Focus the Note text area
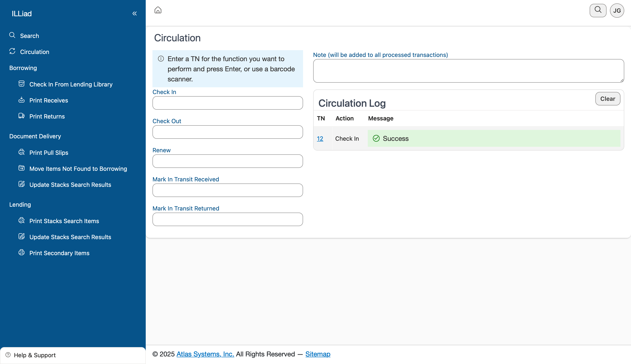 pyautogui.click(x=468, y=71)
